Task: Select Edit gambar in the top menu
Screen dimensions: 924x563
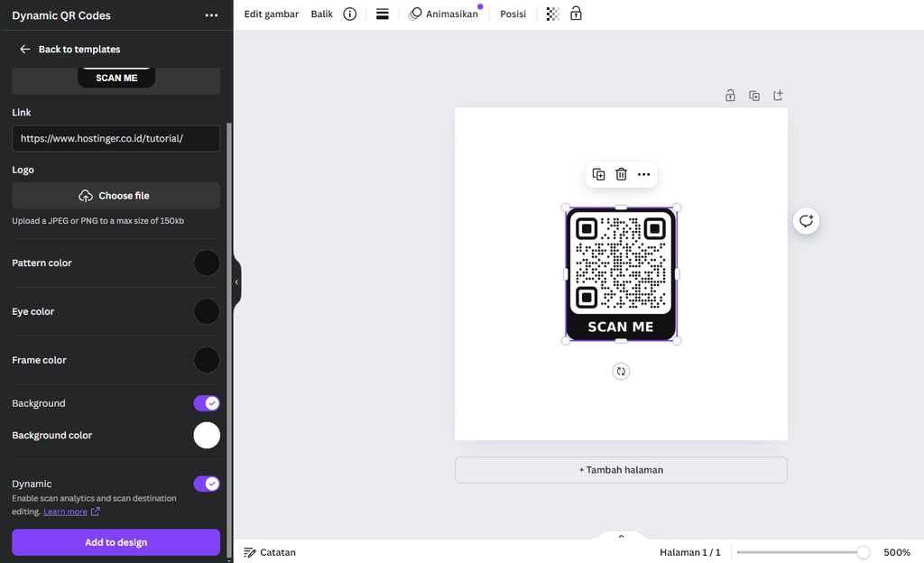Action: click(271, 14)
